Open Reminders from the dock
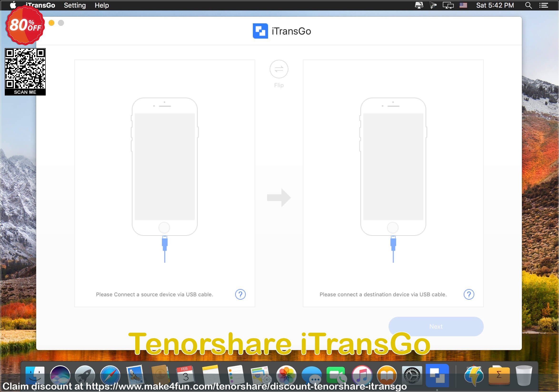This screenshot has height=392, width=559. [x=236, y=375]
